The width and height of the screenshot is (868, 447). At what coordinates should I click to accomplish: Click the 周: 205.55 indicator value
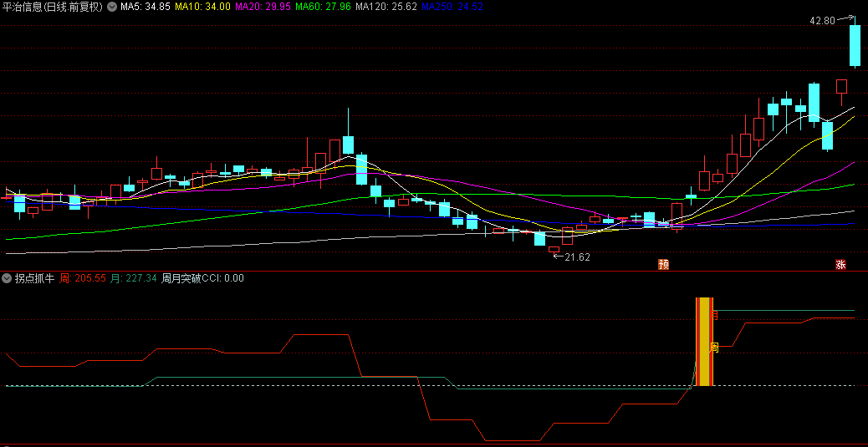(83, 278)
